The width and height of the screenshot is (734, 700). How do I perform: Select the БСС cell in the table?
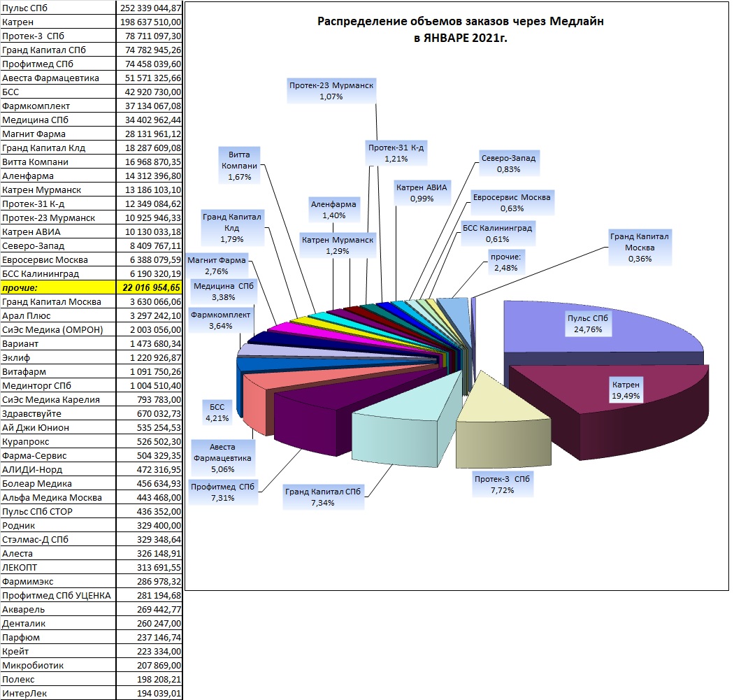tap(58, 92)
